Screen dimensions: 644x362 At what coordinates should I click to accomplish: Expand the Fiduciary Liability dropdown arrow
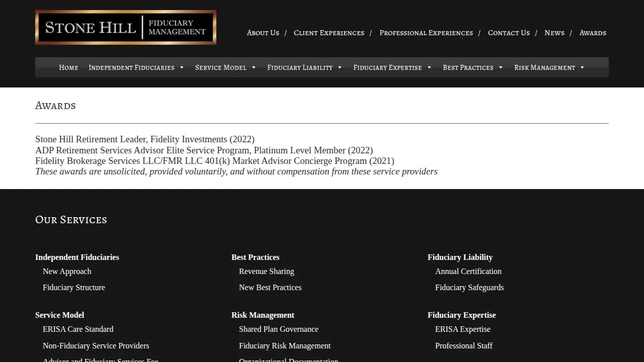[x=340, y=67]
